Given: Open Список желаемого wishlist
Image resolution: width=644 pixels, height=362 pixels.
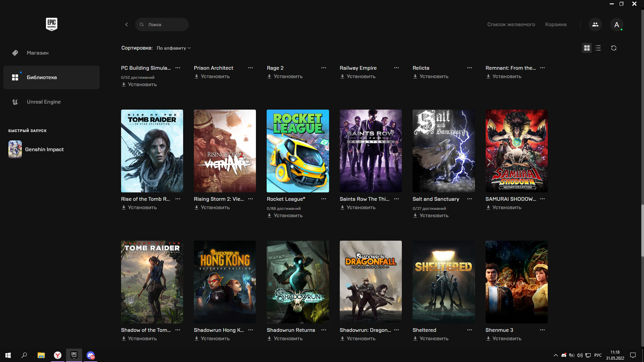Looking at the screenshot, I should point(511,24).
